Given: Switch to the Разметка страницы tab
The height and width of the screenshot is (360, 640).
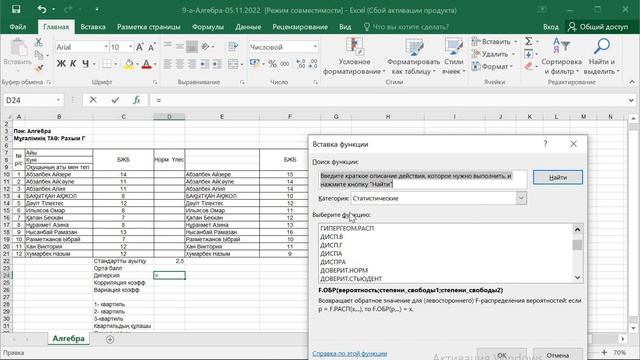Looking at the screenshot, I should [x=149, y=27].
